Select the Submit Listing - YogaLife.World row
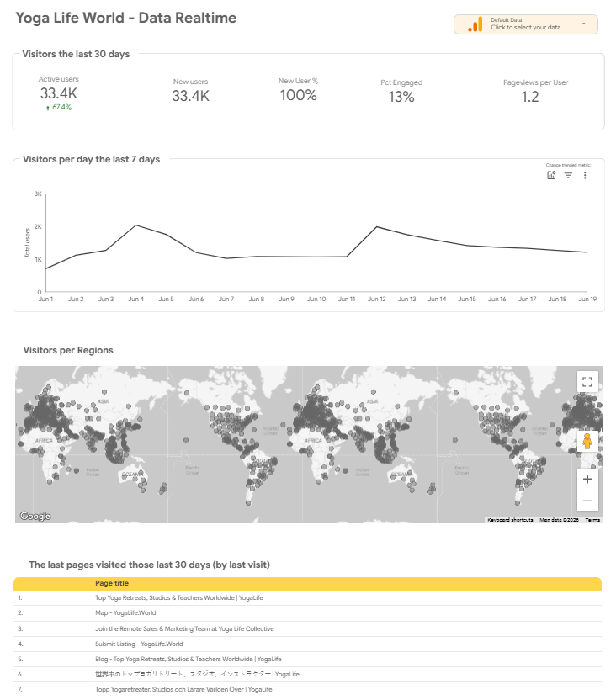 [x=307, y=644]
